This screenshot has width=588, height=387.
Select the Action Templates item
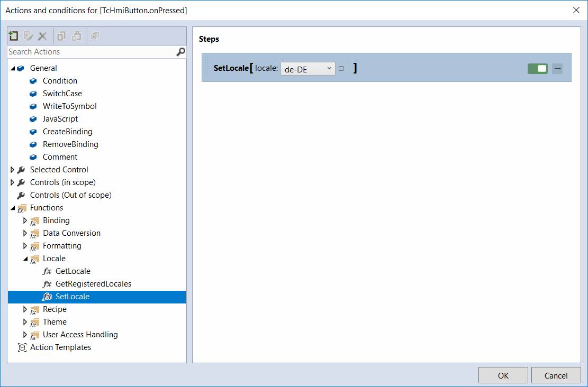point(60,348)
